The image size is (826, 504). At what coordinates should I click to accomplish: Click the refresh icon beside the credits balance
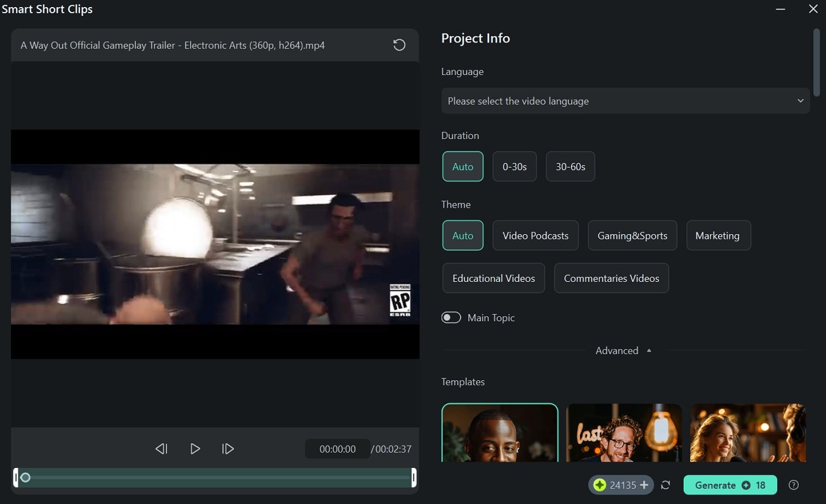pyautogui.click(x=665, y=484)
